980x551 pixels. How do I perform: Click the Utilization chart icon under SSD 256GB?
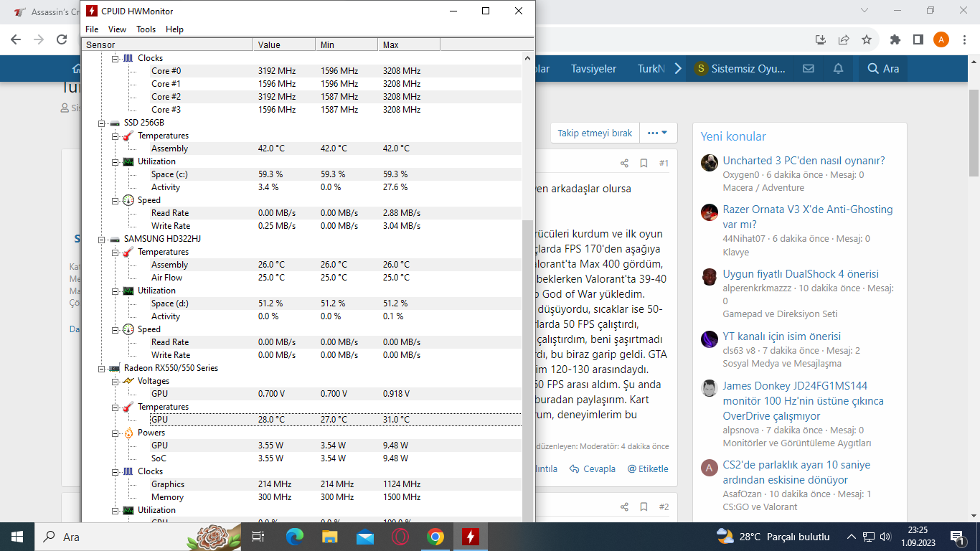128,161
